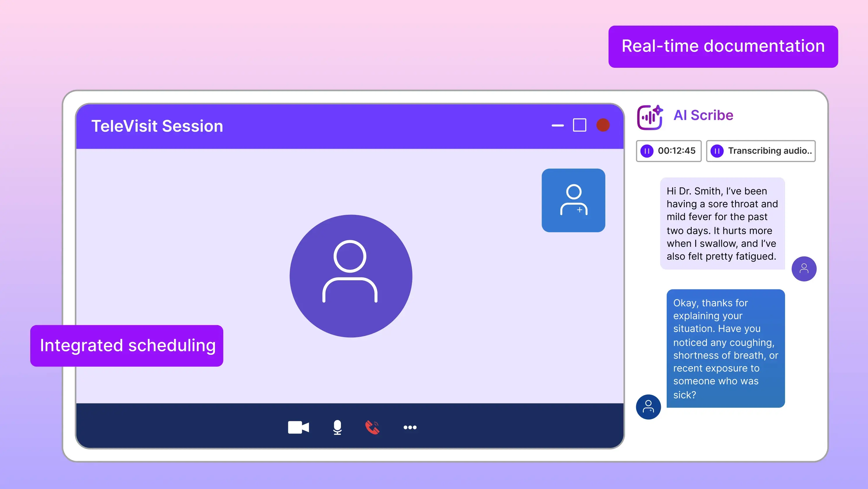Click the AI Scribe heading text

[703, 115]
